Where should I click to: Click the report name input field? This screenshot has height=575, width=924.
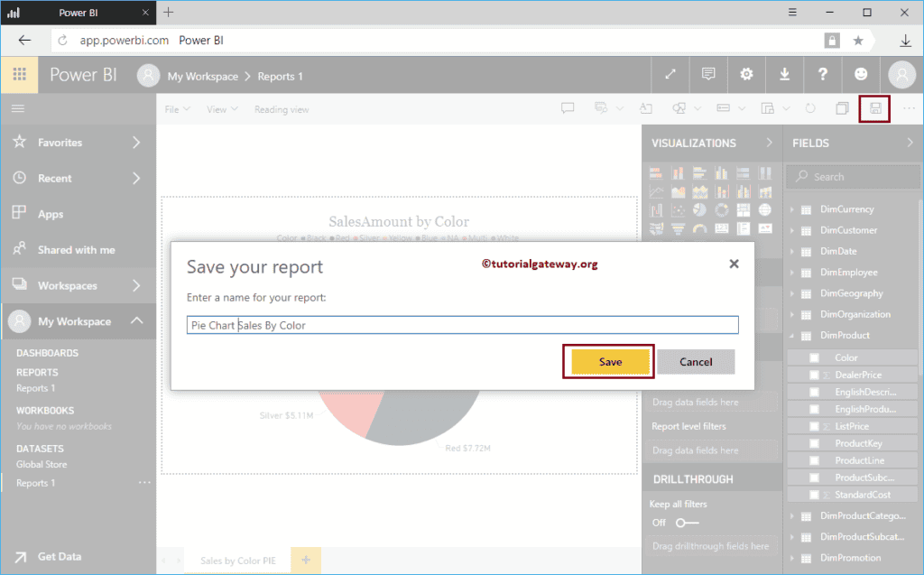coord(463,325)
